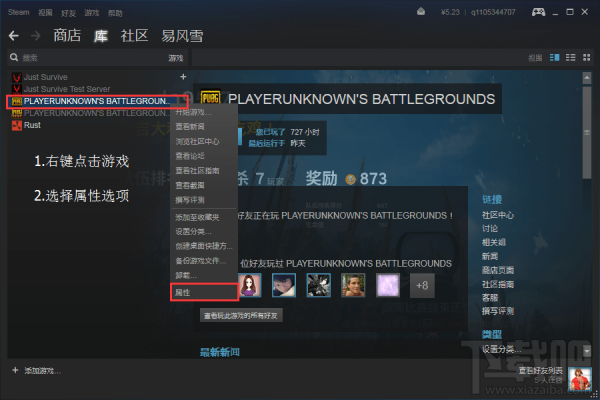
Task: Choose 添加至收藏夹 in the context menu
Action: pyautogui.click(x=204, y=217)
